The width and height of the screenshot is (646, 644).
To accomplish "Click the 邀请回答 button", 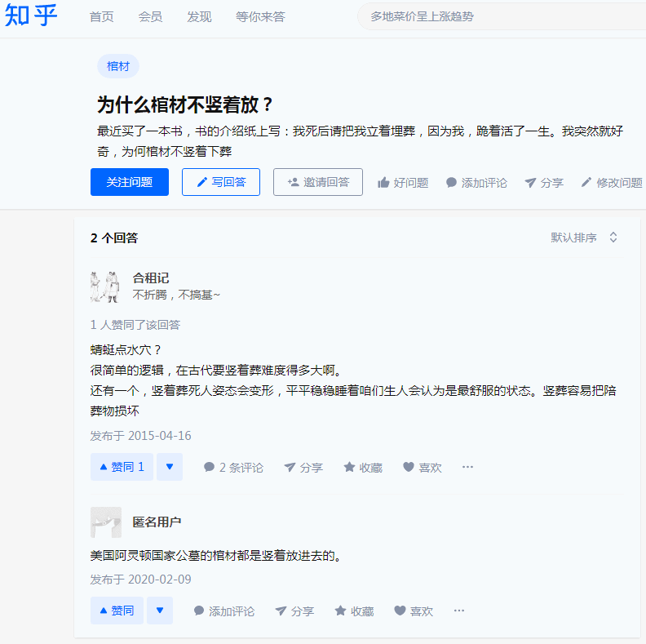I will 317,182.
